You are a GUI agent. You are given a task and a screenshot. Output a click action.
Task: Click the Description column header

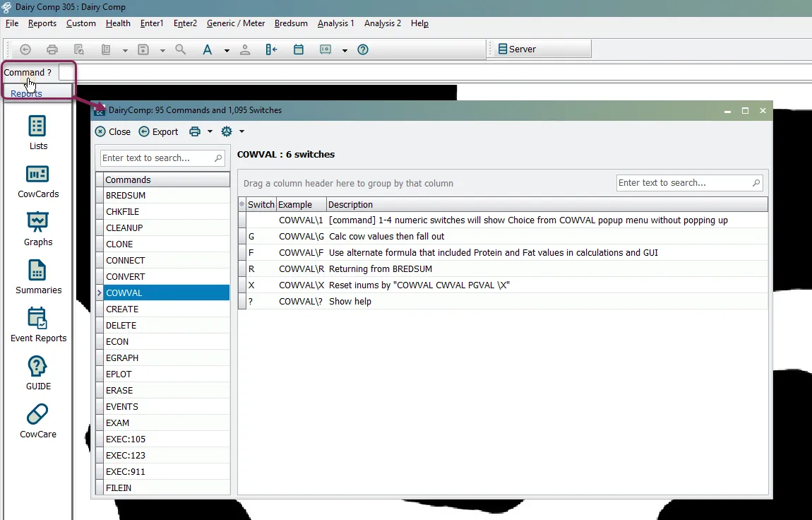pyautogui.click(x=547, y=205)
